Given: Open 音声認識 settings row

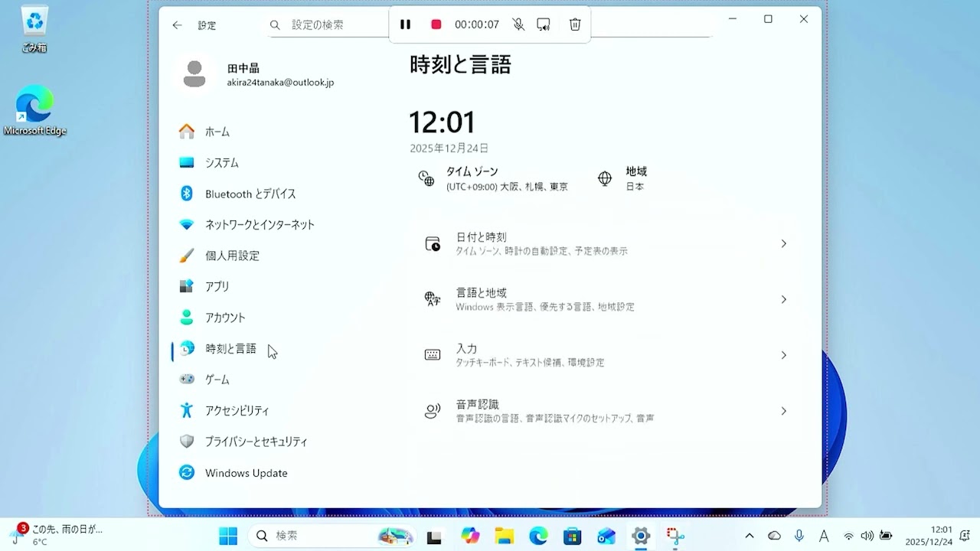Looking at the screenshot, I should [x=607, y=411].
